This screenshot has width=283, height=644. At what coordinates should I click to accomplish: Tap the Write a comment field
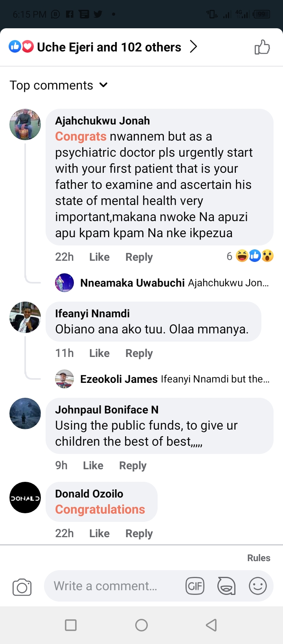114,586
